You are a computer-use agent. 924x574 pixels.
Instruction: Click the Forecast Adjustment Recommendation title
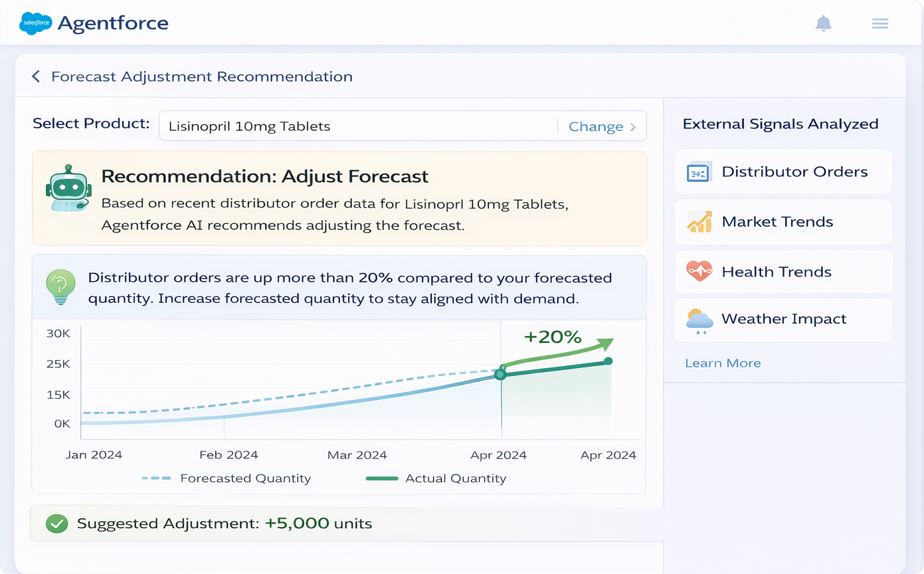click(x=202, y=76)
